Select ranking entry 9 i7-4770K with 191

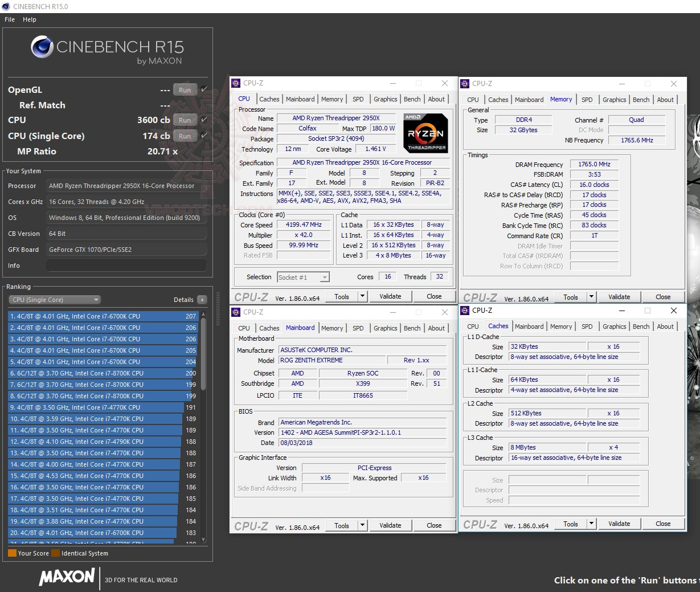pyautogui.click(x=103, y=407)
